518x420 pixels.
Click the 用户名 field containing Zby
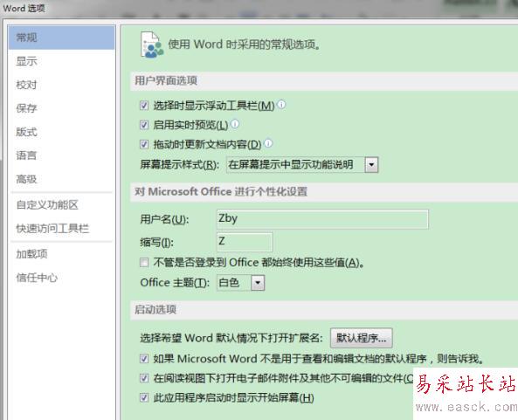point(322,219)
